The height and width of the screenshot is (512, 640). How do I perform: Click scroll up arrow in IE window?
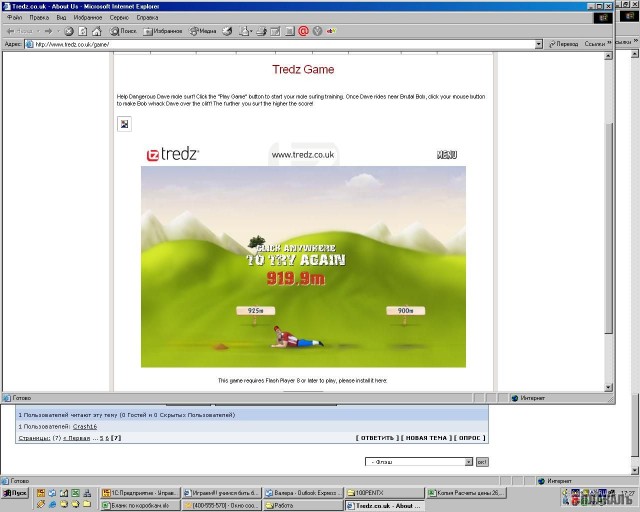pyautogui.click(x=609, y=56)
